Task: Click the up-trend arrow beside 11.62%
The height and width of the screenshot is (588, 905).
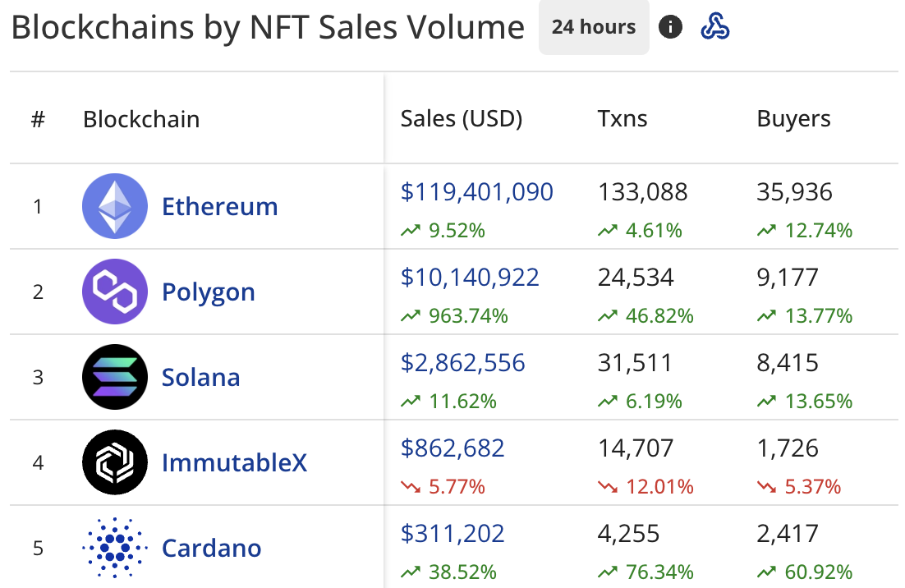Action: click(x=411, y=402)
